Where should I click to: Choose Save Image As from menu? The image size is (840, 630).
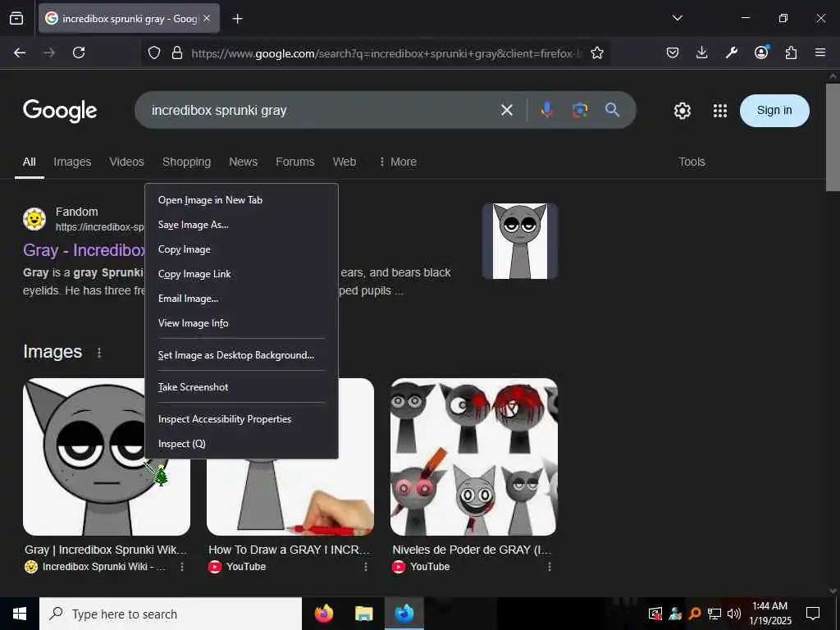pyautogui.click(x=241, y=225)
